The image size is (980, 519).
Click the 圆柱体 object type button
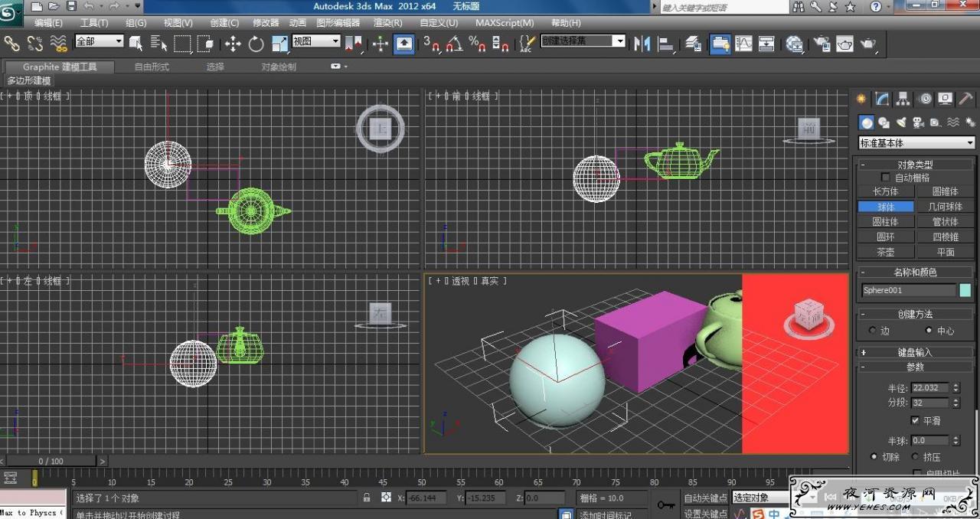(886, 222)
